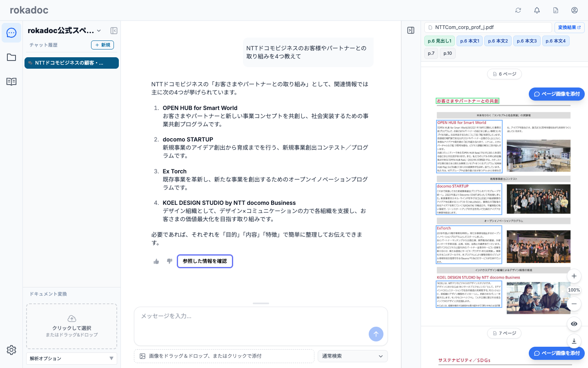Collapse the PDF viewer panel
Screen dimensions: 588x368
click(x=411, y=30)
